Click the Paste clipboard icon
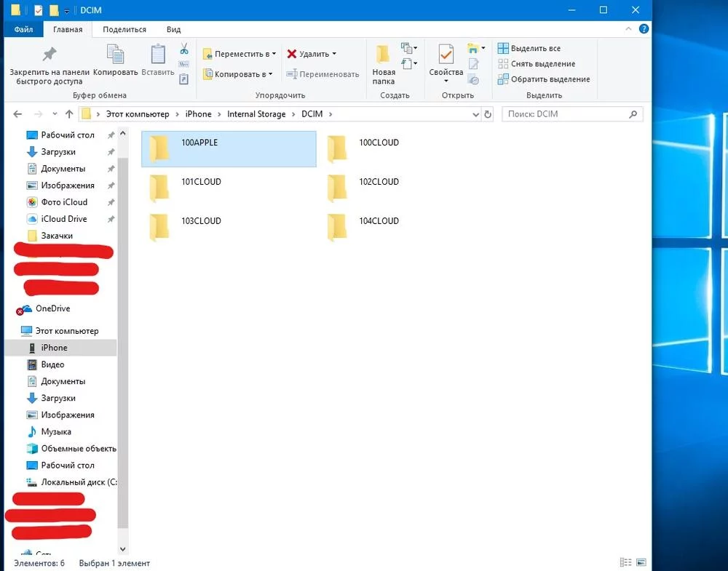Image resolution: width=728 pixels, height=571 pixels. tap(158, 54)
